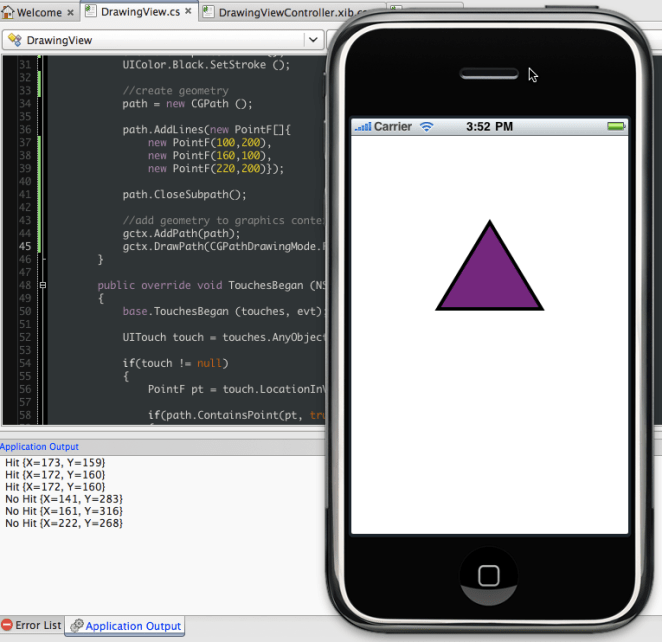
Task: Click the purple triangle in the simulator
Action: click(x=489, y=275)
